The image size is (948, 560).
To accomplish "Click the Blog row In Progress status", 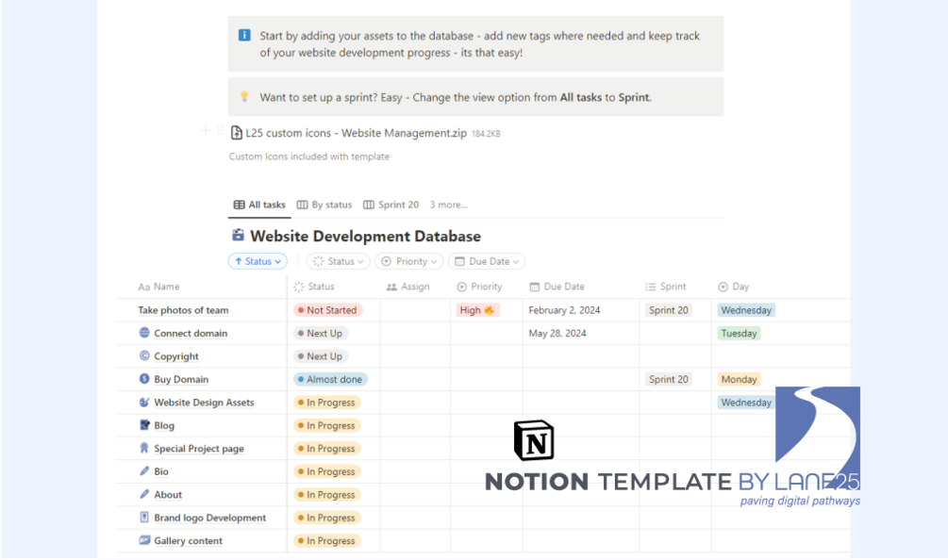I will pyautogui.click(x=326, y=425).
